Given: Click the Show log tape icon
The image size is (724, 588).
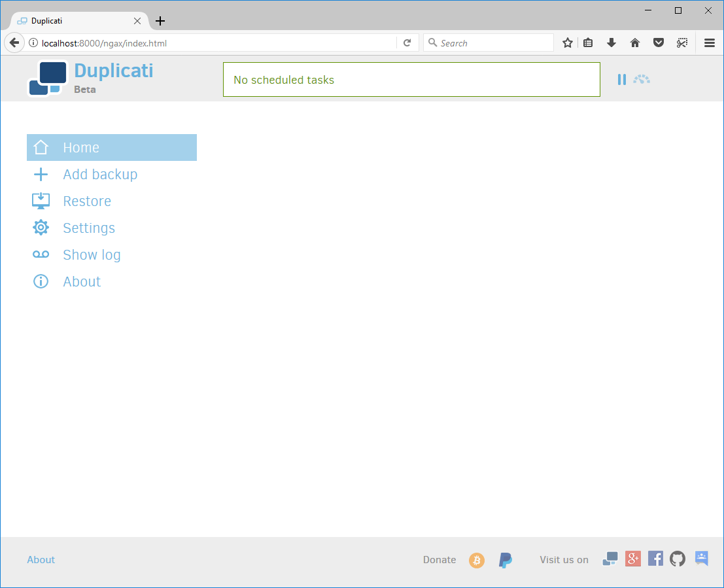Looking at the screenshot, I should click(x=41, y=254).
